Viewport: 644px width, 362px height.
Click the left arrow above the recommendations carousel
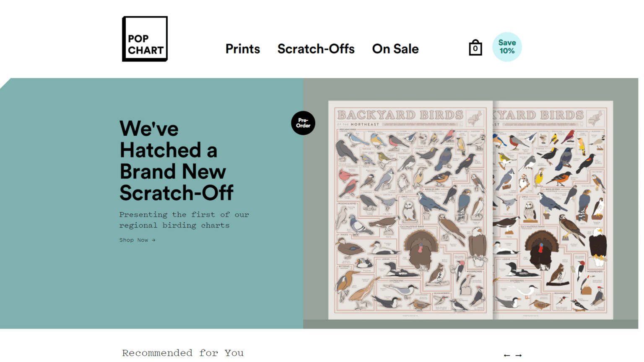507,356
